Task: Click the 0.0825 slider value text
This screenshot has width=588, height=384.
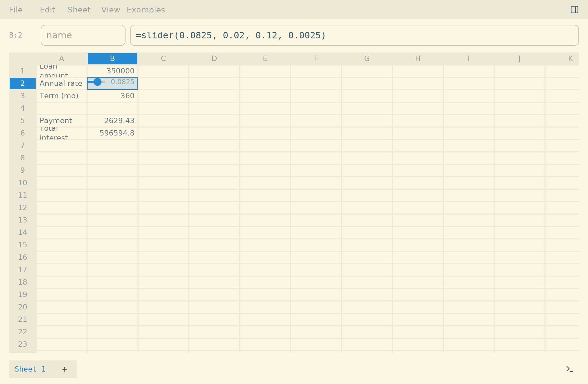Action: [122, 82]
